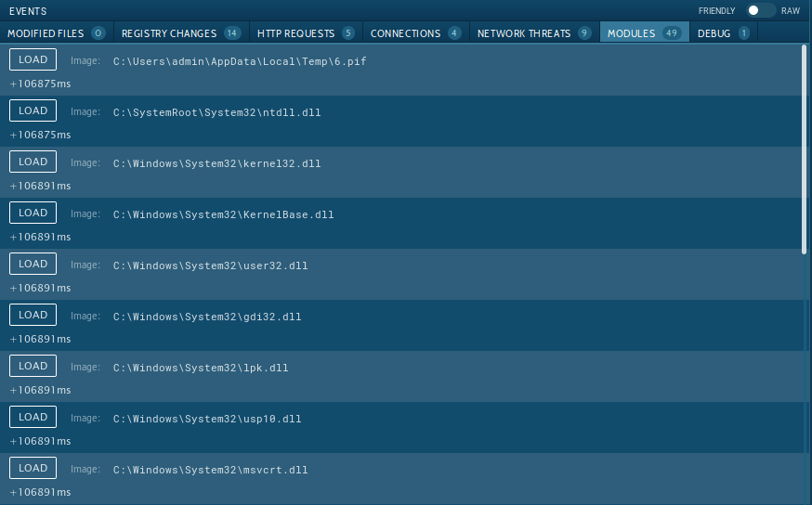Click LOAD button for gdi32.dll

[33, 315]
